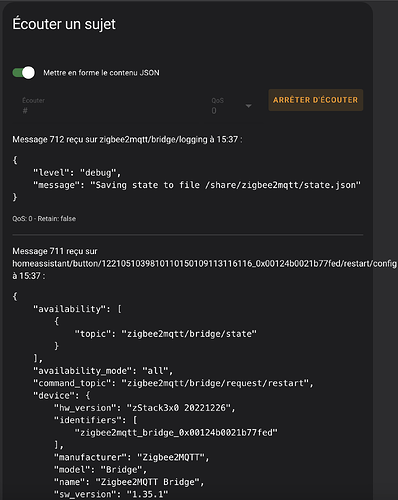This screenshot has height=500, width=398.
Task: Click the Message 712 header line
Action: pyautogui.click(x=127, y=139)
